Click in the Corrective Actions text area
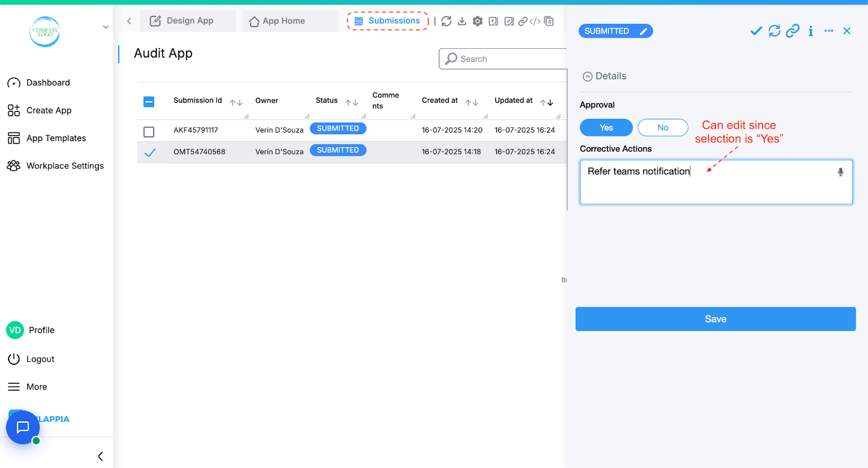Screen dimensions: 868x468 716,182
